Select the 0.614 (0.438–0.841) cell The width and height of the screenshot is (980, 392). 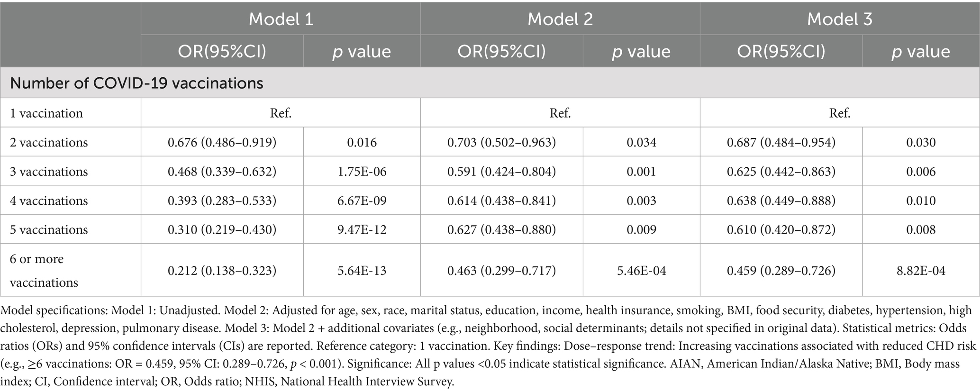[501, 201]
